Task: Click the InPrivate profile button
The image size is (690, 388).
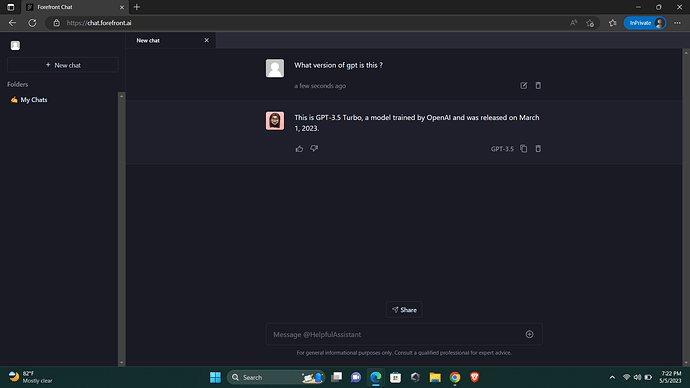Action: 645,23
